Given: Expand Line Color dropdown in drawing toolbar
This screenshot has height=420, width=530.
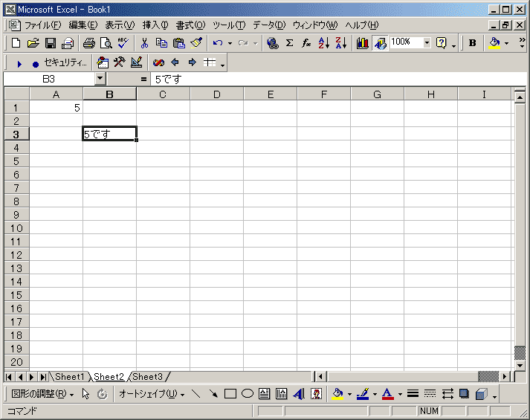Looking at the screenshot, I should click(x=375, y=395).
